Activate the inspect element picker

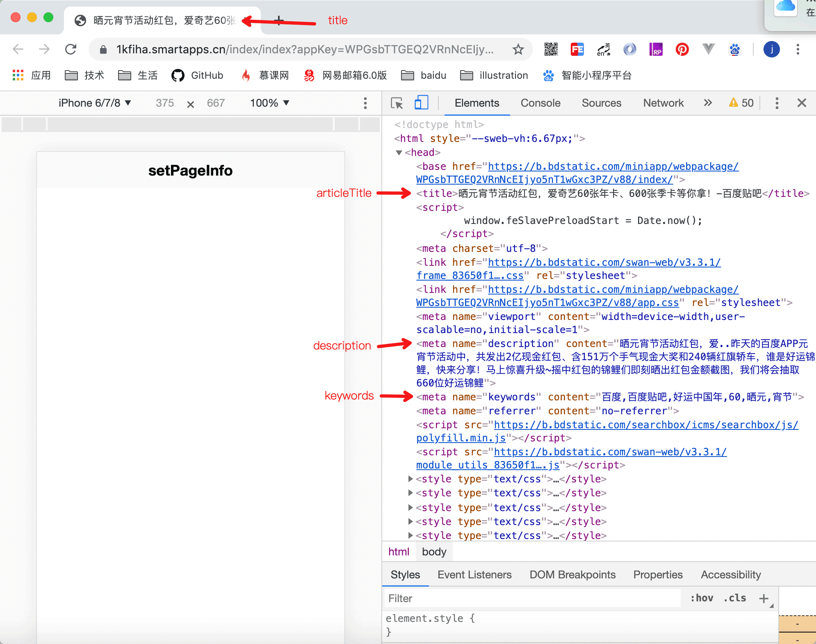(x=397, y=103)
